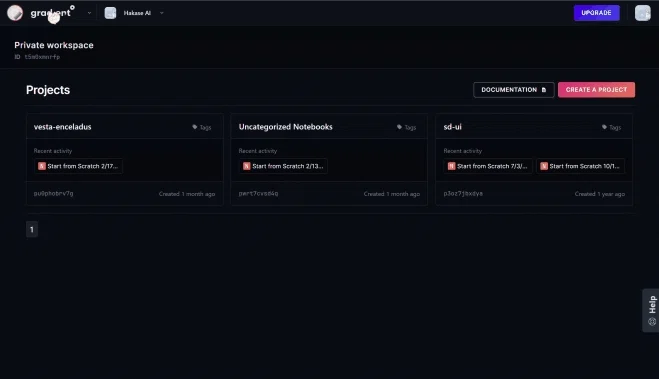Screen dimensions: 659x379
Task: Open the Hakase AI team dropdown chevron
Action: (162, 13)
